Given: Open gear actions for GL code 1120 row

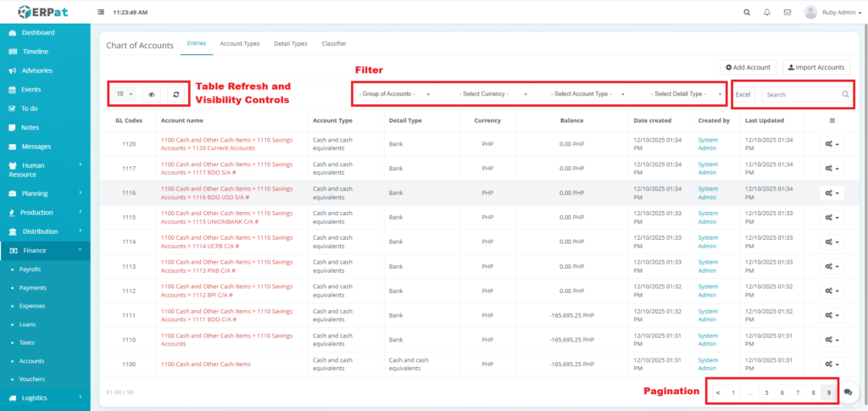Looking at the screenshot, I should point(832,145).
